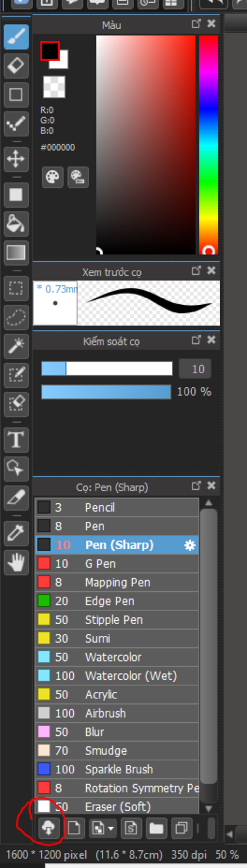Switch to the Hand tool
Screen dimensions: 247x868
(16, 562)
